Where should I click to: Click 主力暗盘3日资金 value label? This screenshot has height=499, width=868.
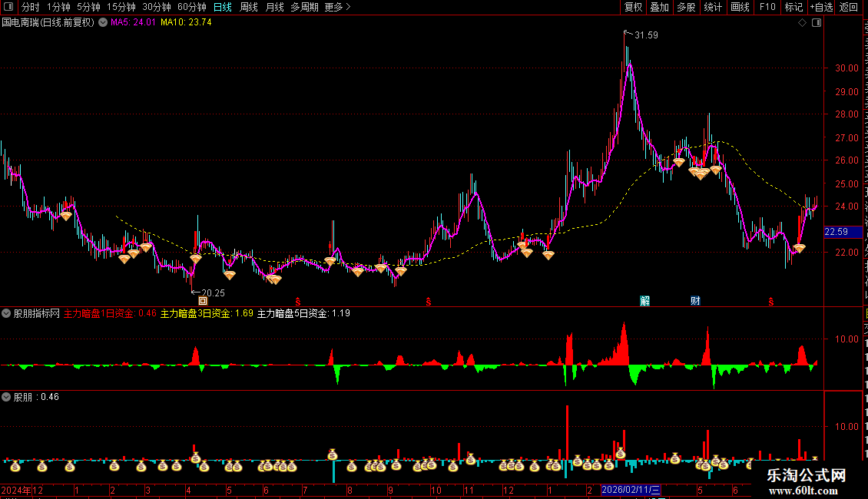pos(207,314)
